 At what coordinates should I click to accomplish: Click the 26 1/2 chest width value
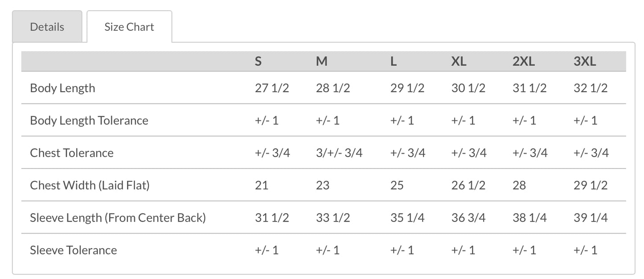[x=468, y=185]
